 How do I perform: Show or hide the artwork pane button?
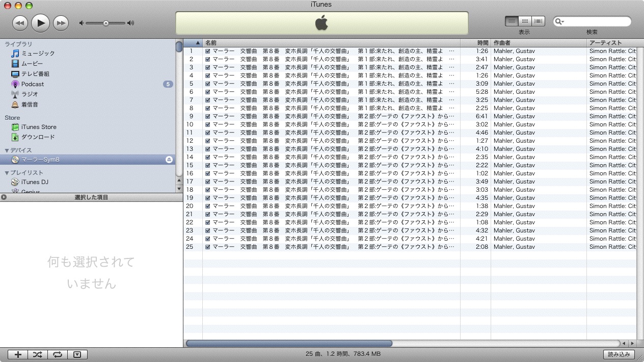point(77,355)
